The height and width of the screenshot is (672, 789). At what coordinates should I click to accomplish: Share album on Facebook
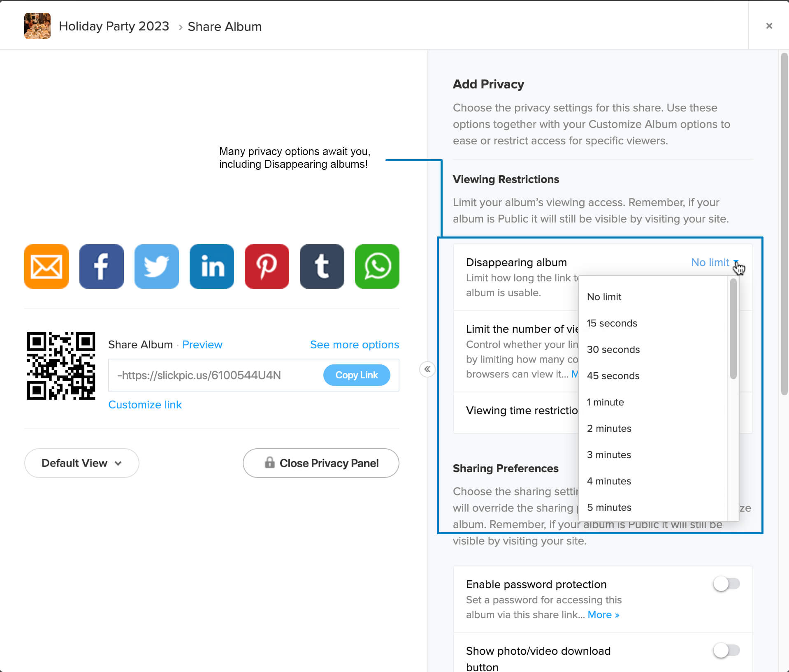pos(102,266)
